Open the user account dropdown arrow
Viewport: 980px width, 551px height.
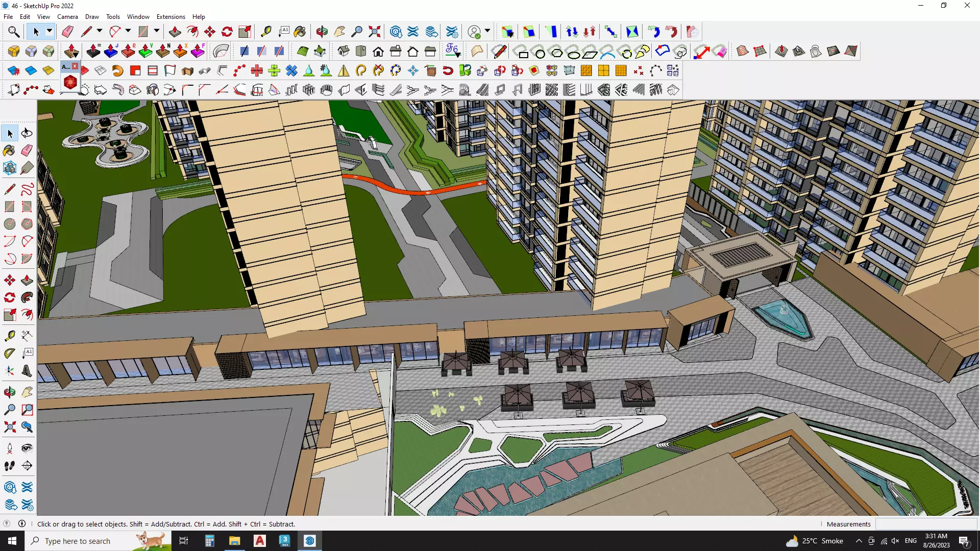(487, 32)
